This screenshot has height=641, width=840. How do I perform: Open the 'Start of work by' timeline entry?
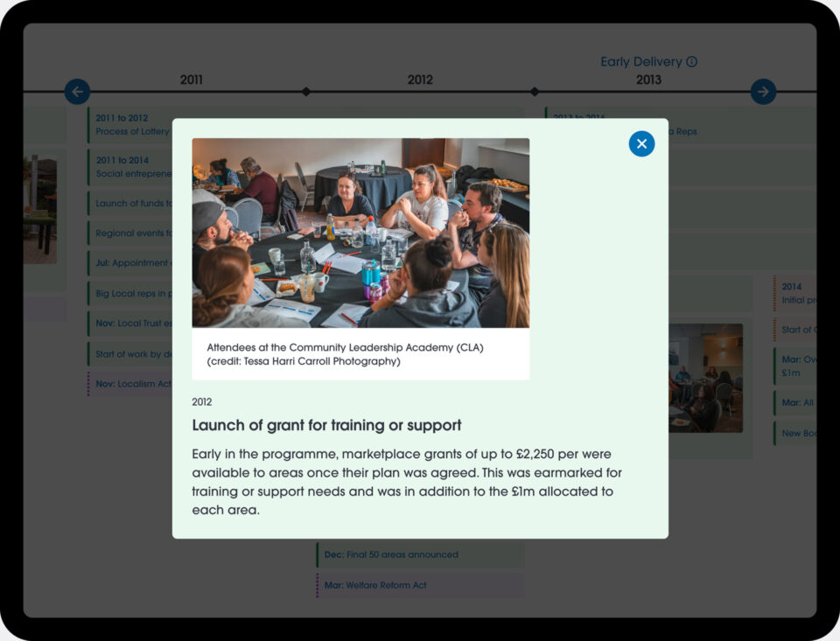click(x=131, y=354)
